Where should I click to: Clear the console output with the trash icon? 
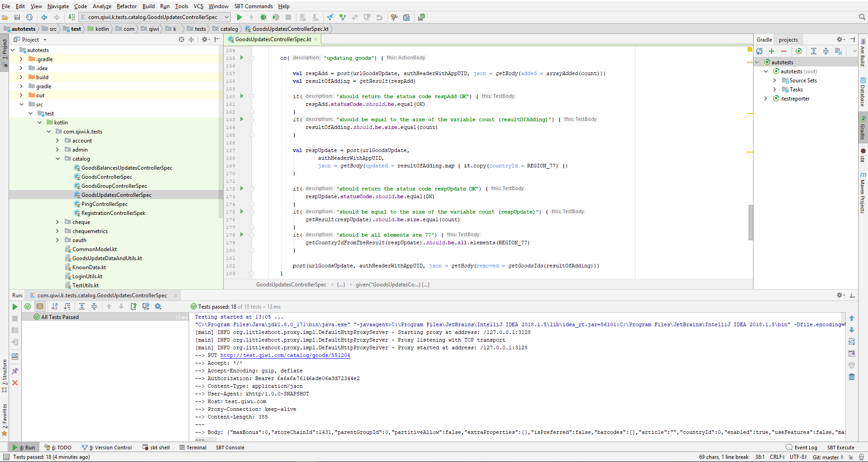click(852, 377)
